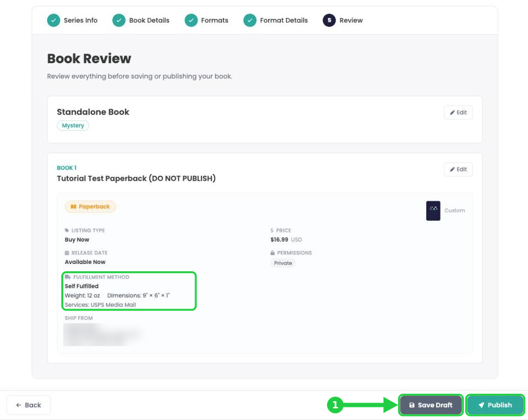Screen dimensions: 528x420
Task: Click the Services: USPS Media Mail text
Action: click(x=100, y=305)
